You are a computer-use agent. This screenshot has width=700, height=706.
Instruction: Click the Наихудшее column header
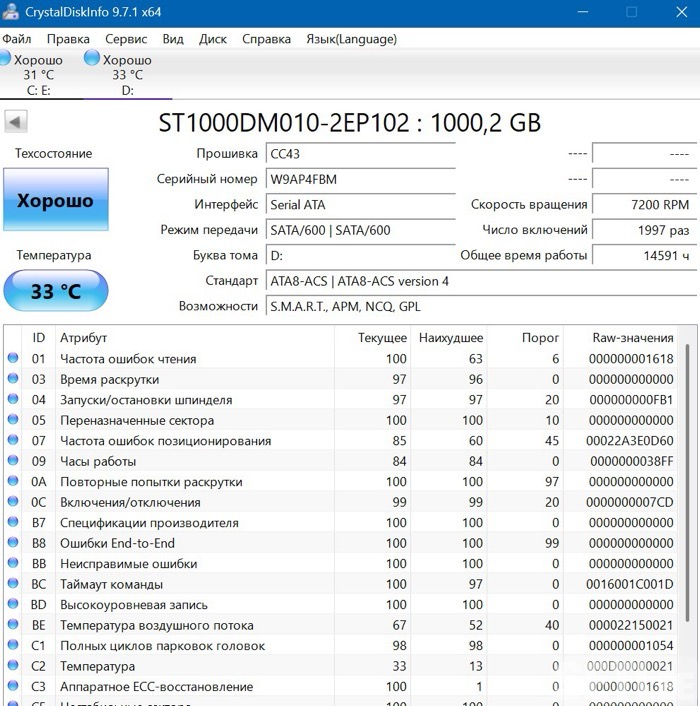449,337
